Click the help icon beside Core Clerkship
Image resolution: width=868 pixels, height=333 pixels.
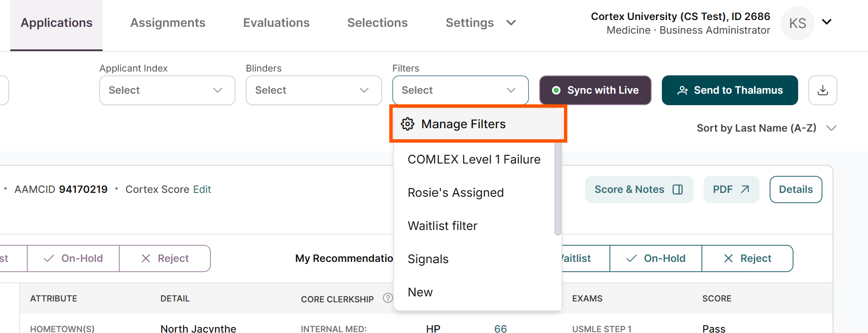[388, 298]
